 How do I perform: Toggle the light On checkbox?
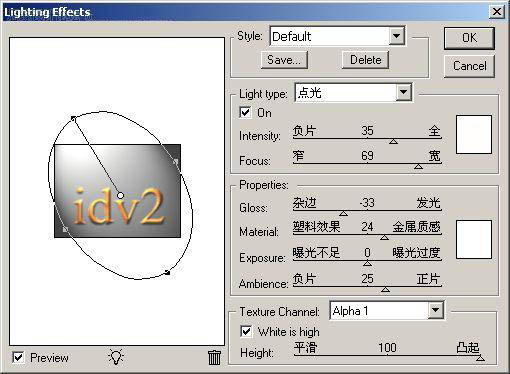[245, 112]
